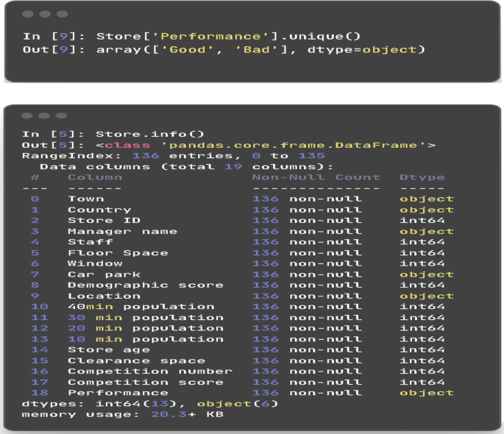Select the Dtype column header
504x434 pixels.
pos(422,177)
